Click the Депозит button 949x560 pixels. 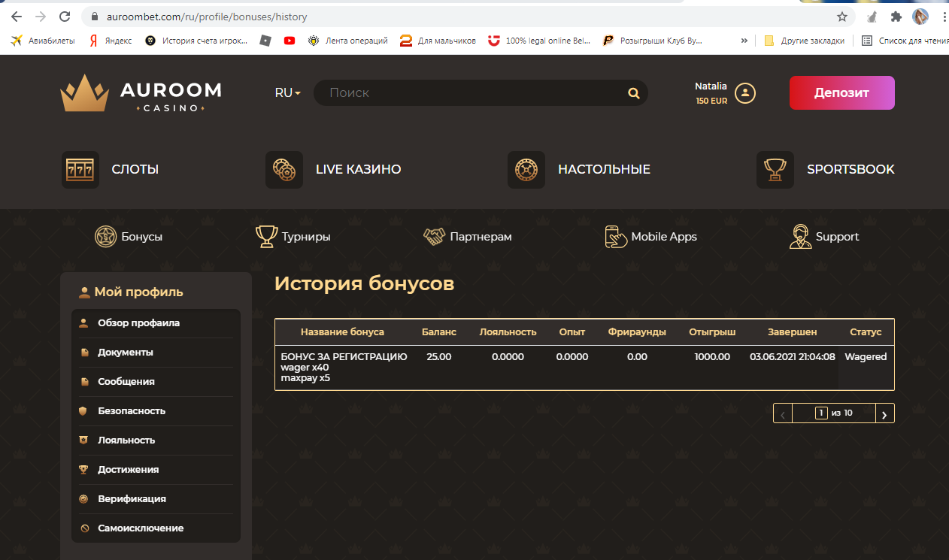click(x=841, y=92)
